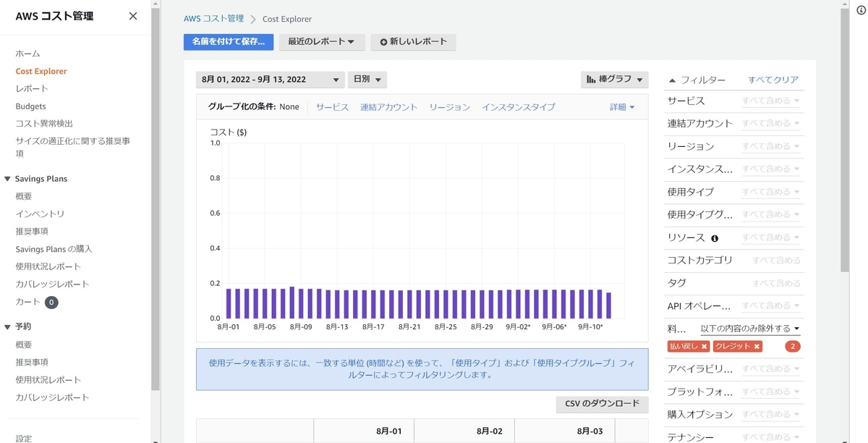
Task: Collapse the 予約 section
Action: click(x=7, y=326)
